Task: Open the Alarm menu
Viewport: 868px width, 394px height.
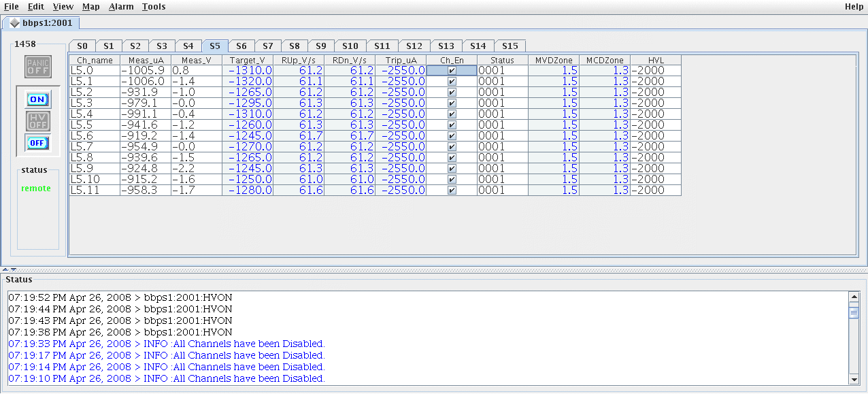Action: point(121,6)
